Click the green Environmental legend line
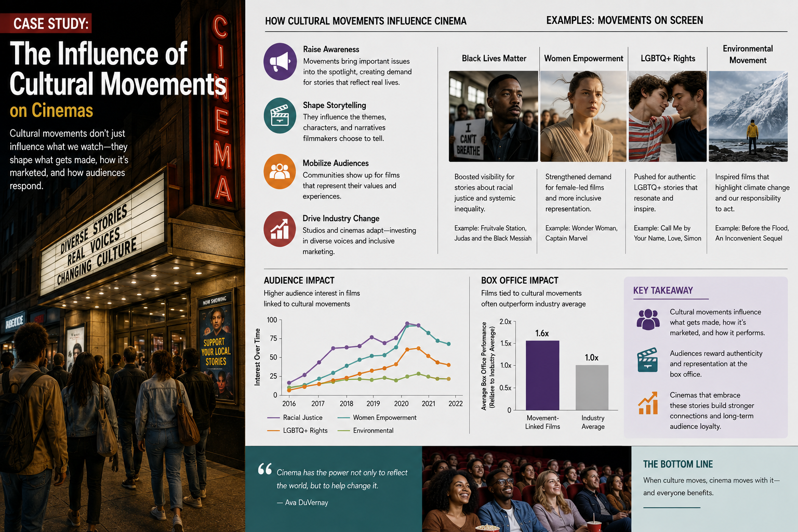The width and height of the screenshot is (798, 532). point(343,431)
